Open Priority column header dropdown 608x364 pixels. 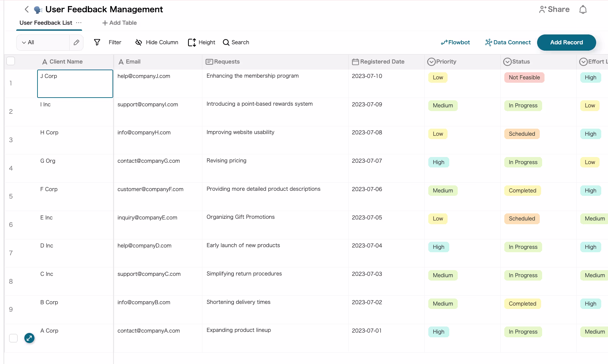(x=431, y=62)
